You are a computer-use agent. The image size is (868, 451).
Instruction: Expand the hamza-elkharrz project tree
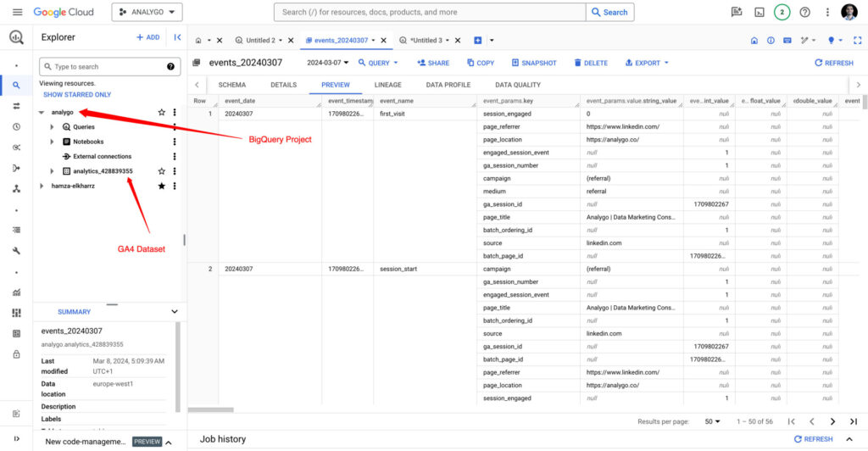(41, 186)
